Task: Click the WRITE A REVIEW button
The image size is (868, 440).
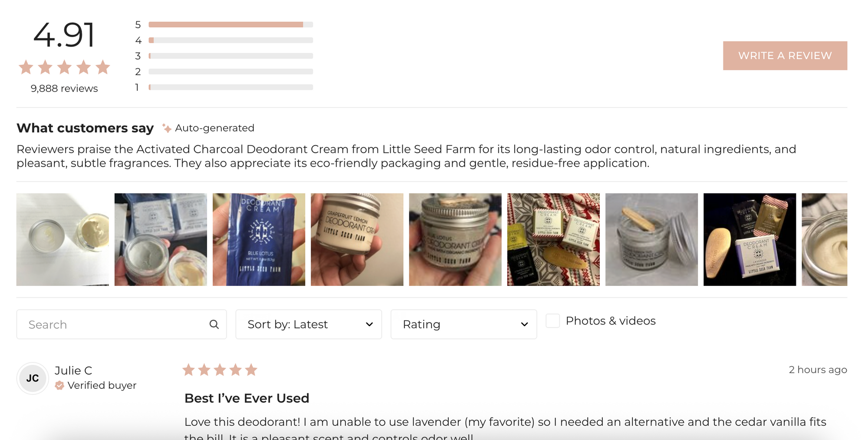Action: coord(785,55)
